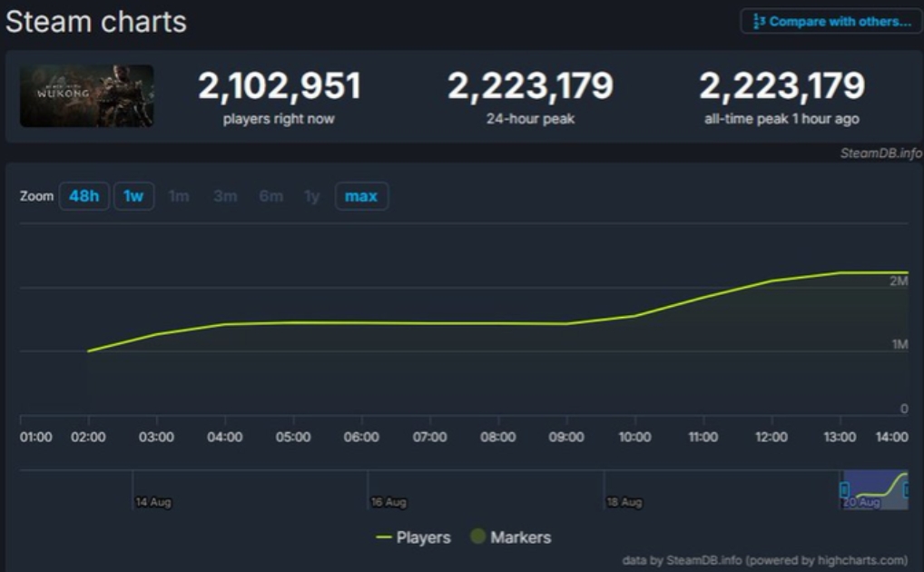Image resolution: width=924 pixels, height=572 pixels.
Task: Open the data by SteamDB.info credit link
Action: (765, 560)
